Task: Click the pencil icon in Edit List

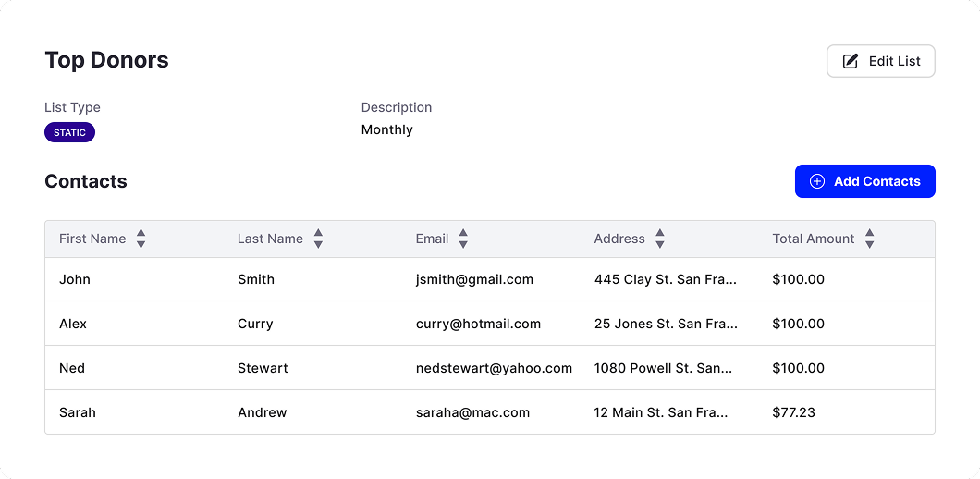Action: click(851, 61)
